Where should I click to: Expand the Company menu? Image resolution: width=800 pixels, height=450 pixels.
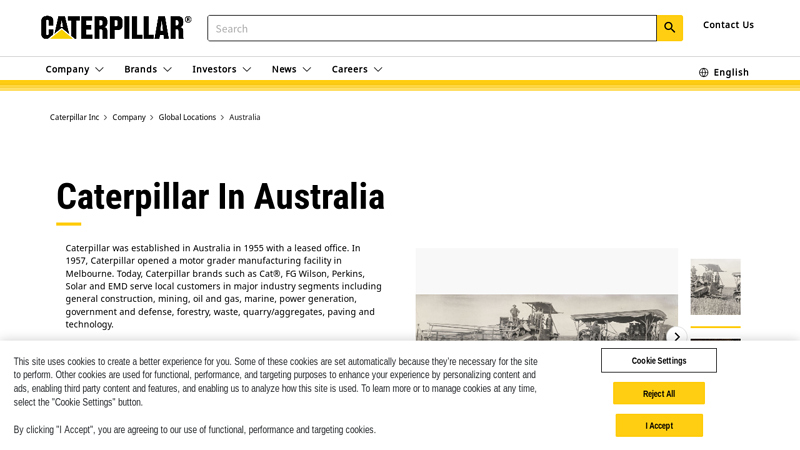pos(74,69)
